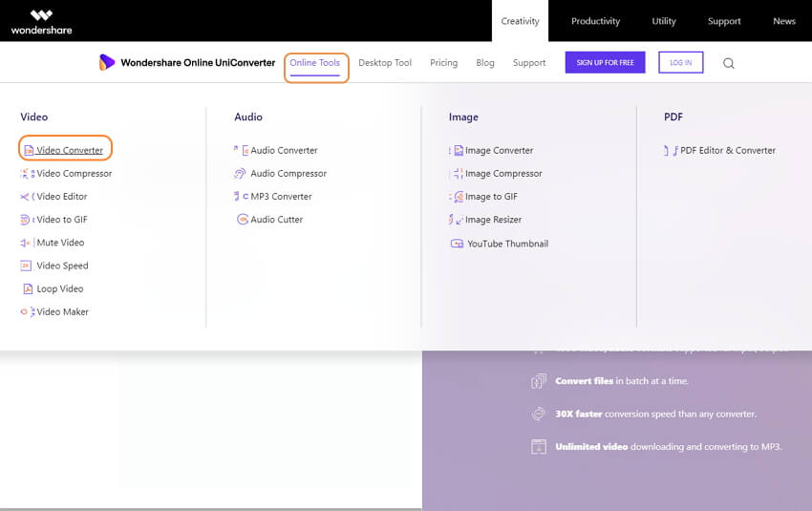This screenshot has height=511, width=812.
Task: Open UniConverter nav Support link
Action: pos(529,63)
